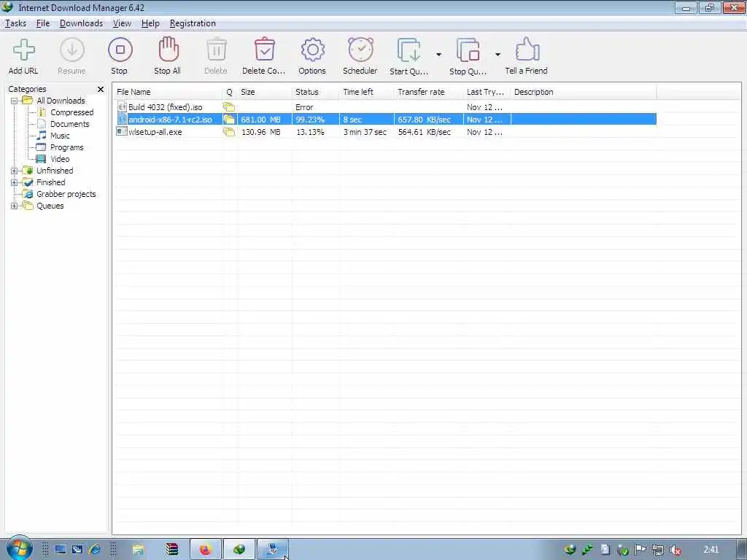
Task: Open Firefox from the taskbar
Action: click(x=206, y=550)
